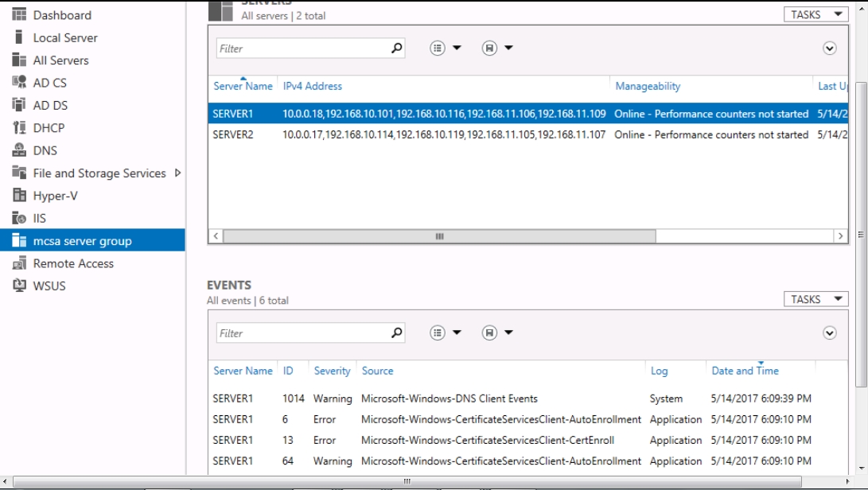Click the AD DS role icon
868x490 pixels.
[19, 105]
